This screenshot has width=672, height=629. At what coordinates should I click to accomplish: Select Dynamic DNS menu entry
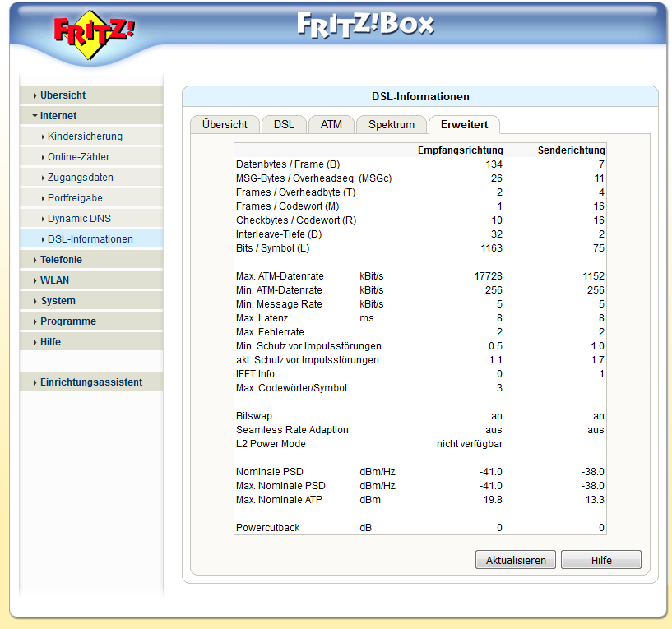[x=79, y=219]
